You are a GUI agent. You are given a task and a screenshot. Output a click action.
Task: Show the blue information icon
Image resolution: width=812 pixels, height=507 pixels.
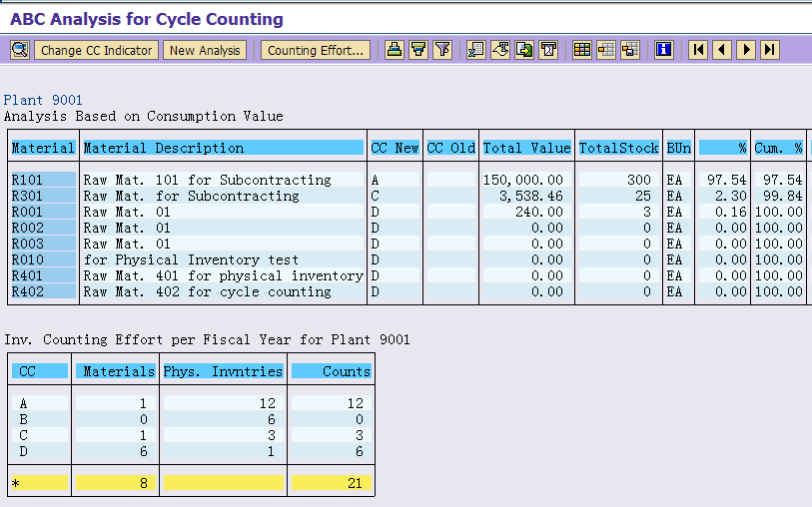coord(664,50)
